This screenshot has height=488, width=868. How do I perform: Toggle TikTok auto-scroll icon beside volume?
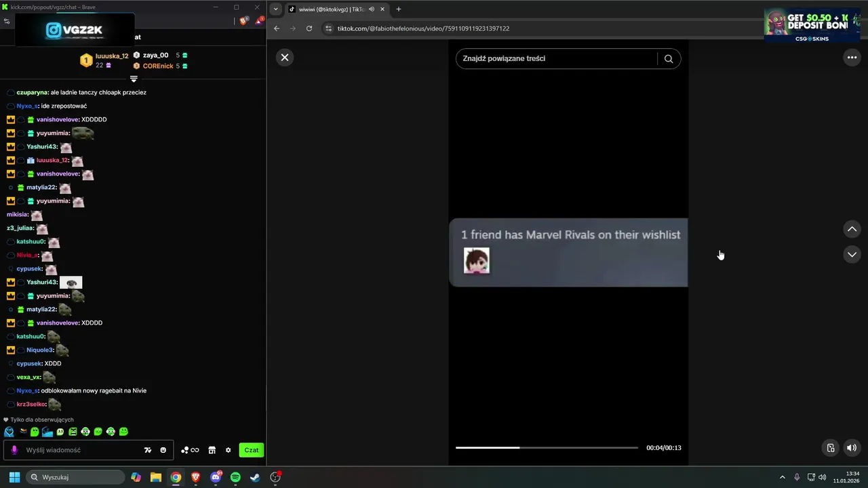click(x=831, y=447)
